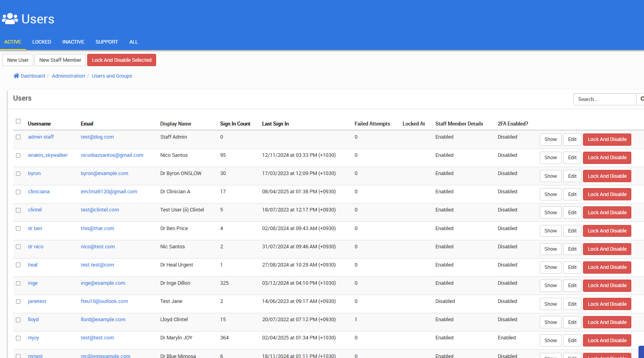Open the Administration breadcrumb link

(x=69, y=76)
